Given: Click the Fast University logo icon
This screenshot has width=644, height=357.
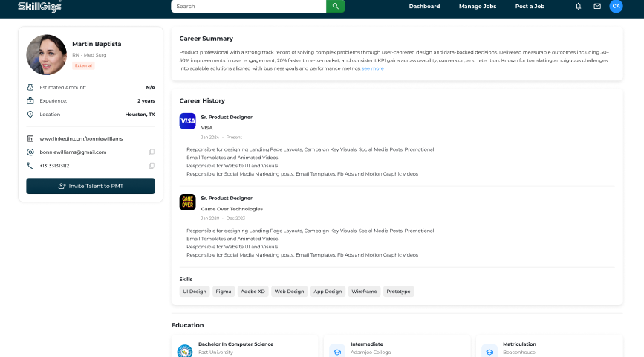Looking at the screenshot, I should click(185, 351).
